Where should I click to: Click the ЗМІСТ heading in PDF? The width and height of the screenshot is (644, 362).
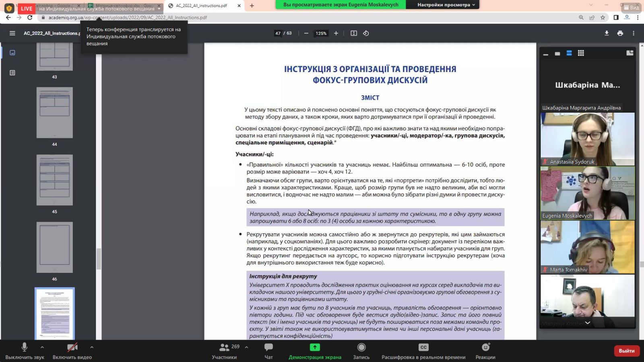tap(370, 98)
